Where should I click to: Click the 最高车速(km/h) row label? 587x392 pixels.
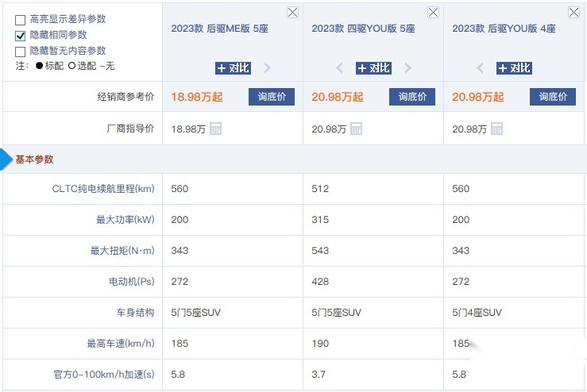[x=121, y=344]
